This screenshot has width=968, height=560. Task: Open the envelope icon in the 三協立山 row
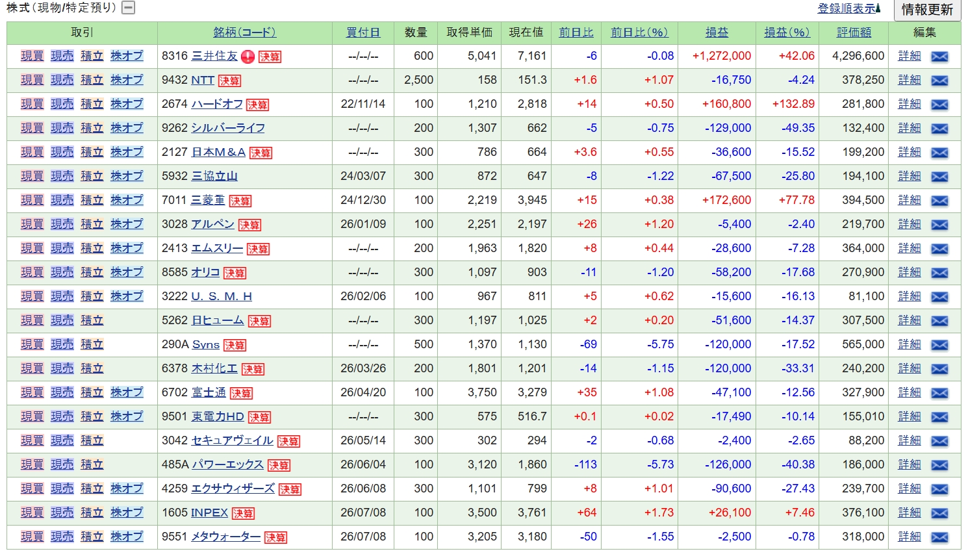tap(939, 177)
